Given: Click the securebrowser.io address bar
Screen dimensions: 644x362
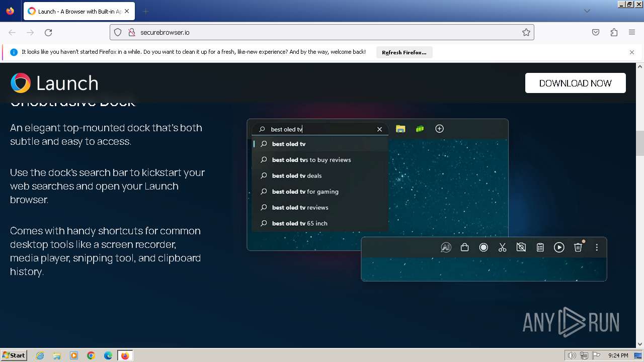Looking at the screenshot, I should [x=322, y=32].
